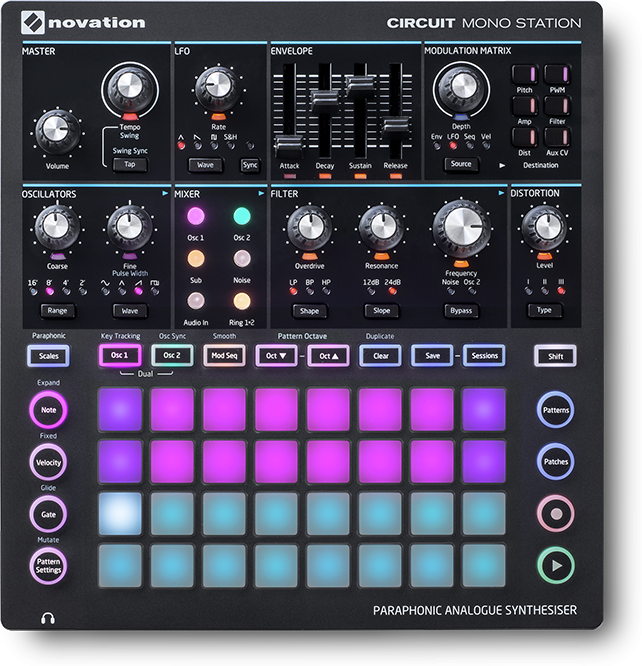Screen dimensions: 642x666
Task: Select the Patterns round button
Action: 556,410
